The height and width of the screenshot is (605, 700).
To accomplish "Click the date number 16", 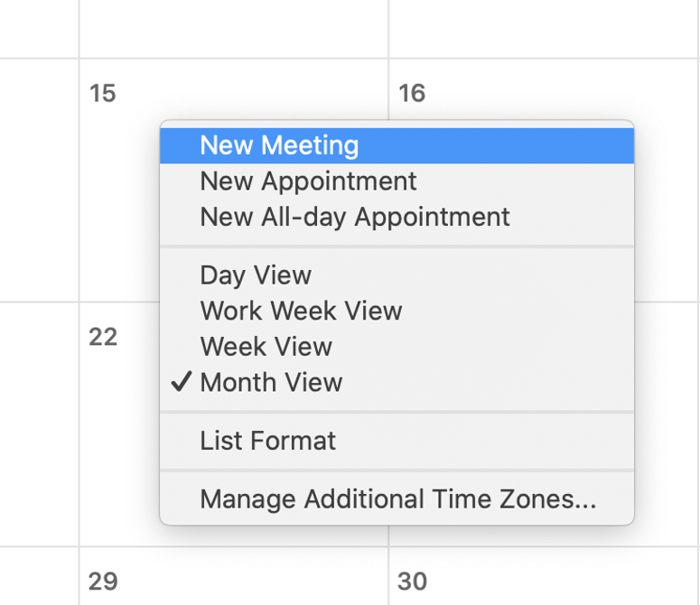I will click(412, 94).
